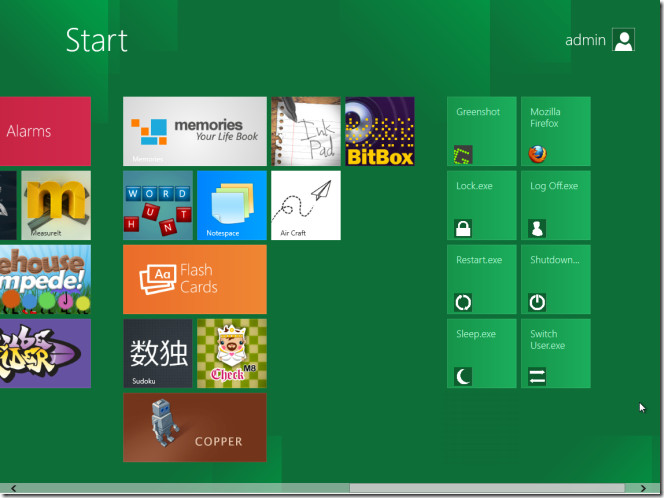Viewport: 664px width, 498px height.
Task: Open the Copper robot game tile
Action: pos(194,427)
